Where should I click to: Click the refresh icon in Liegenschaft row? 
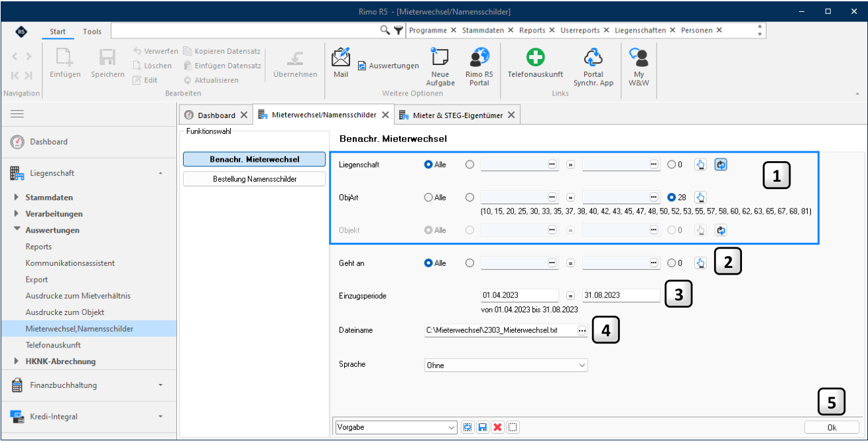point(721,164)
